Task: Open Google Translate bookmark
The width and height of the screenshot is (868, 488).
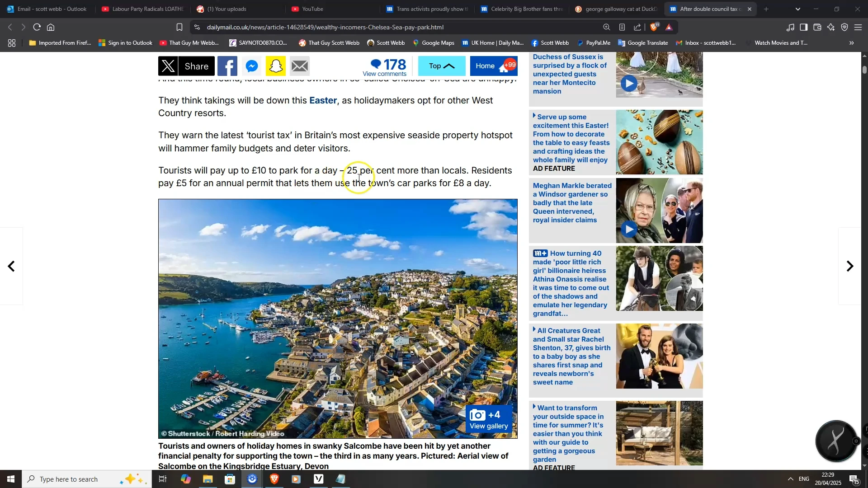Action: (x=643, y=43)
